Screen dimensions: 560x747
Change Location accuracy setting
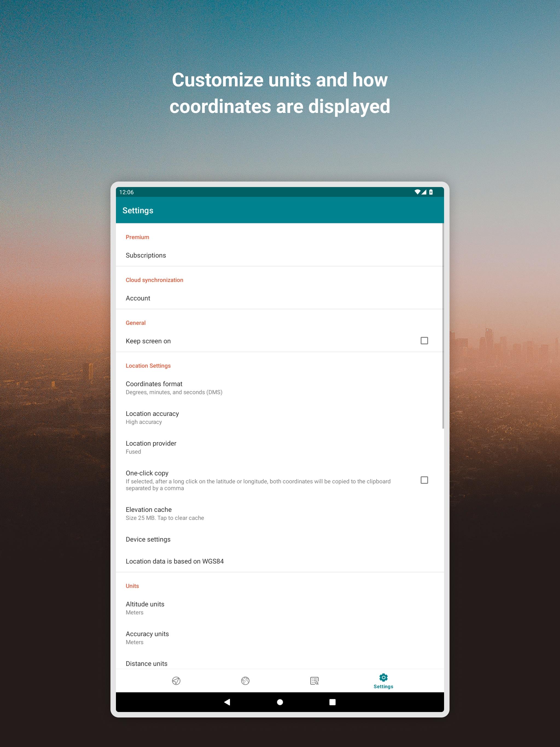click(x=280, y=418)
